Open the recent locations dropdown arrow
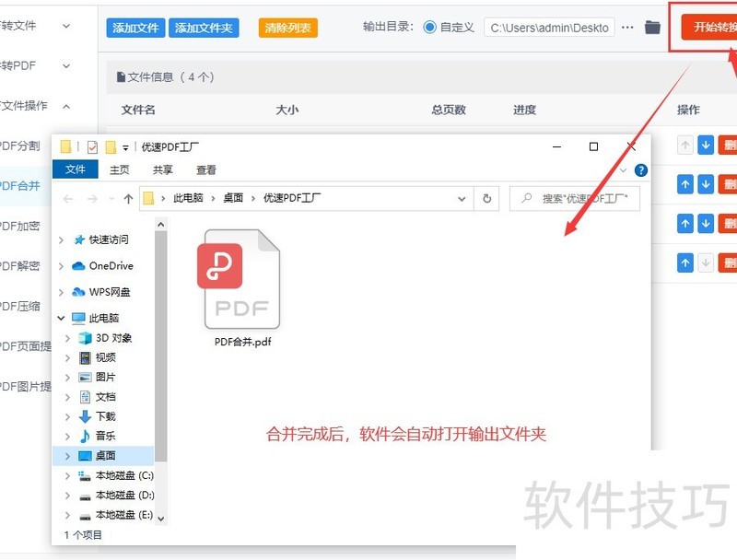This screenshot has width=737, height=560. (111, 199)
